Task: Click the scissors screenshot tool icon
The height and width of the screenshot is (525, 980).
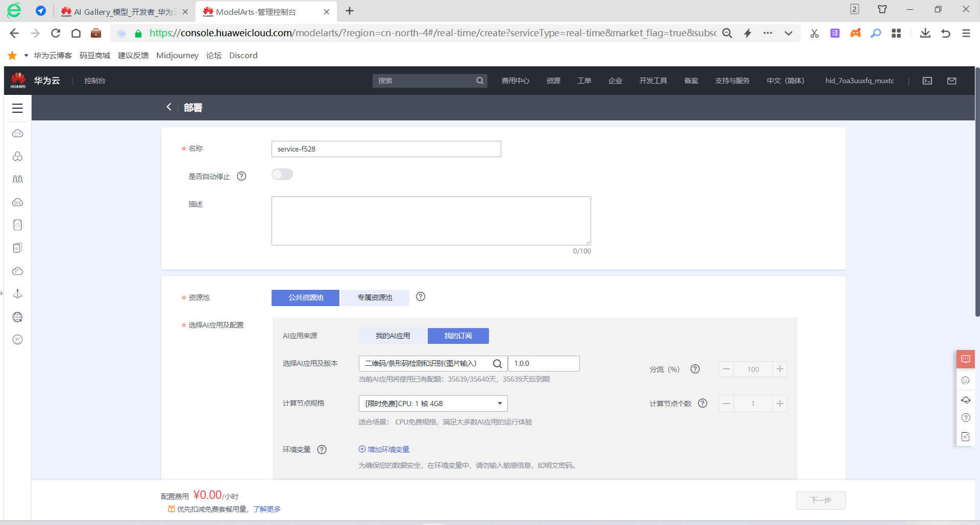Action: 815,33
